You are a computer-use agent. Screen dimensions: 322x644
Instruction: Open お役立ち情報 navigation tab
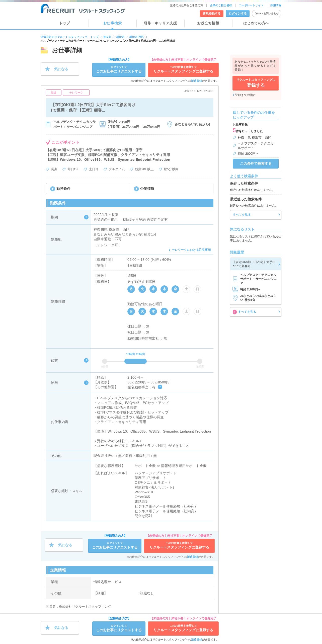click(x=208, y=23)
